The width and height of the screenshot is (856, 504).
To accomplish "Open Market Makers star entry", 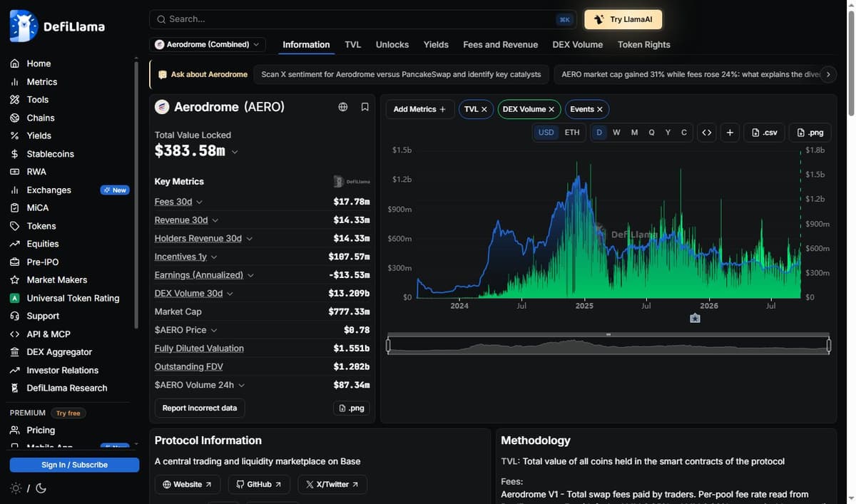I will click(14, 280).
